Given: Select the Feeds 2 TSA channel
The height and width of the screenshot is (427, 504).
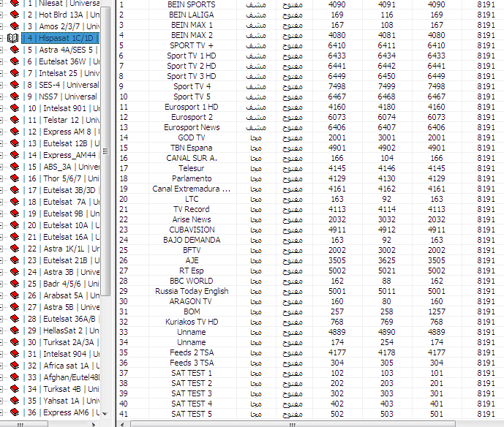Looking at the screenshot, I should pyautogui.click(x=192, y=352).
